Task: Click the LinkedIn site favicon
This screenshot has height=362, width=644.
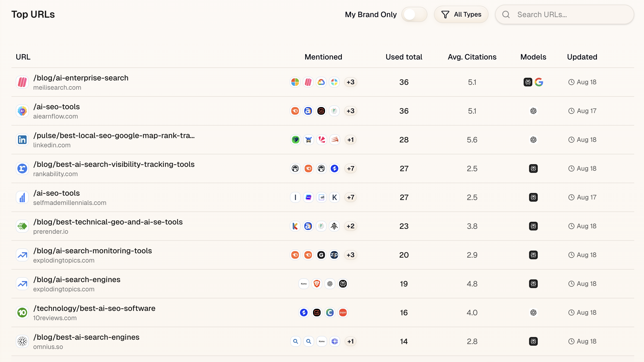Action: (22, 140)
